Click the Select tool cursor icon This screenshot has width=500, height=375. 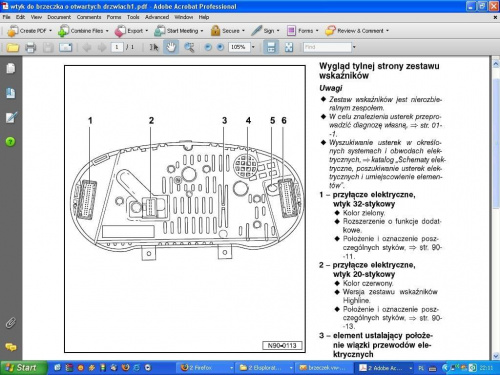154,47
